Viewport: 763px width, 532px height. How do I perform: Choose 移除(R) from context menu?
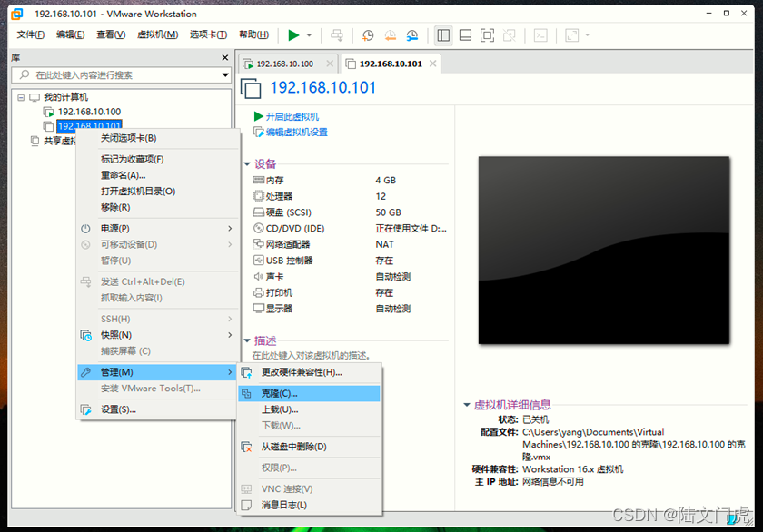pyautogui.click(x=158, y=207)
